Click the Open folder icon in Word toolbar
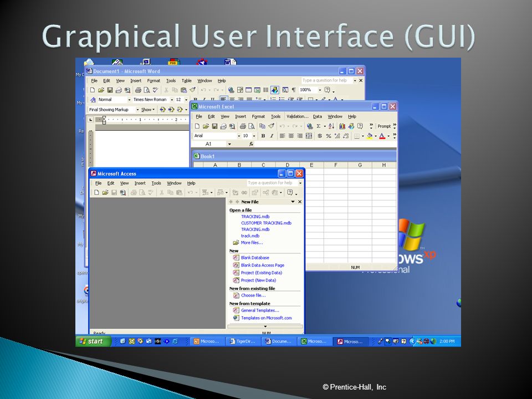This screenshot has width=532, height=399. click(101, 90)
